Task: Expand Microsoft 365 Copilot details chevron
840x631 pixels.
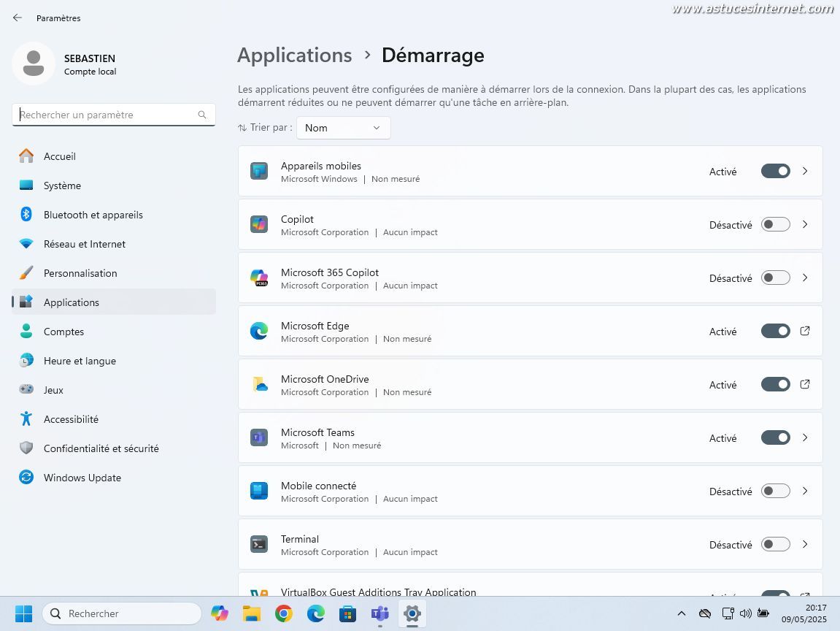Action: coord(805,278)
